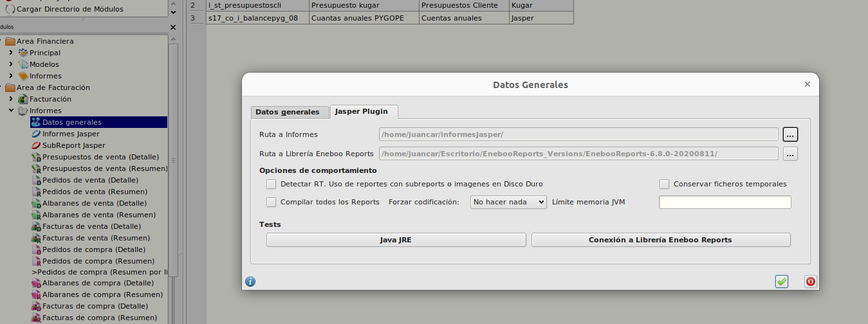Click the blue info icon in dialog

tap(251, 282)
